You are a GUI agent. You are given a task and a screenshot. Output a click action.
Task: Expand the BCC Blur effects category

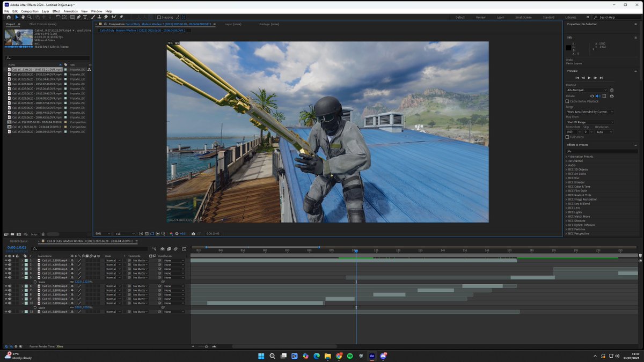pyautogui.click(x=567, y=178)
